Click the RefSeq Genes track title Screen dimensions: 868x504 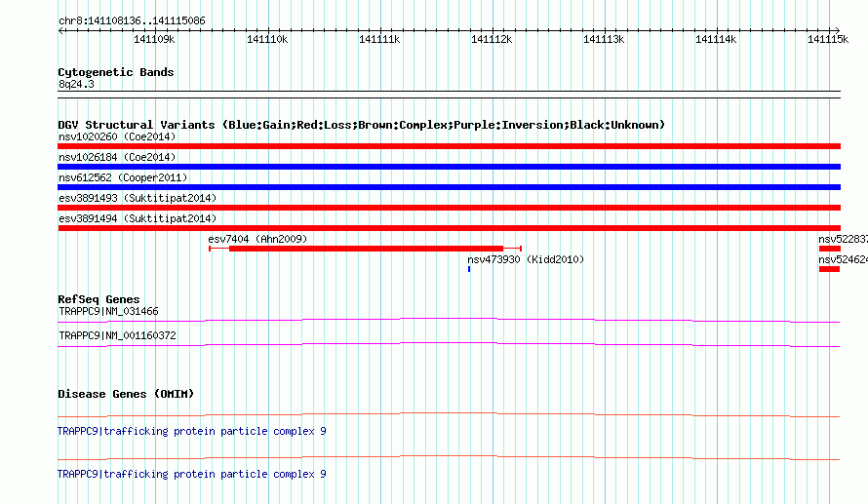99,299
